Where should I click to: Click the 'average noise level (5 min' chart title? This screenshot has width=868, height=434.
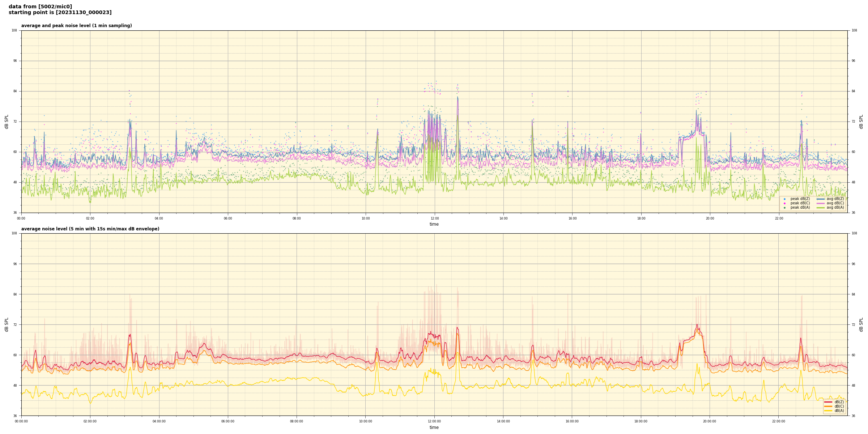coord(90,229)
